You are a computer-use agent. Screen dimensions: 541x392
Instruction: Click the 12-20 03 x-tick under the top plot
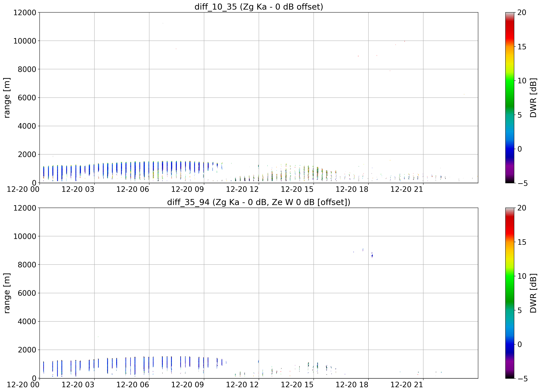click(x=78, y=189)
